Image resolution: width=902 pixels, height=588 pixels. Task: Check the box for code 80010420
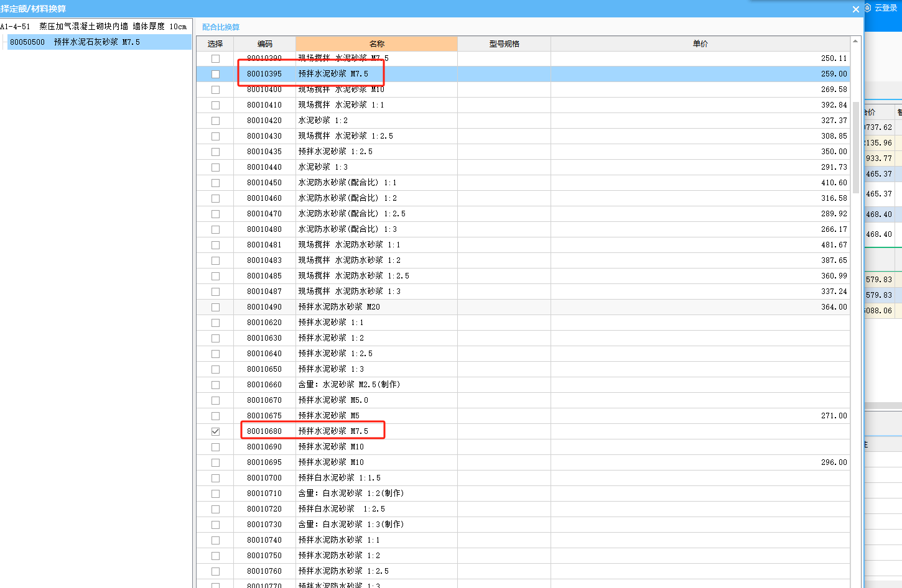click(215, 121)
